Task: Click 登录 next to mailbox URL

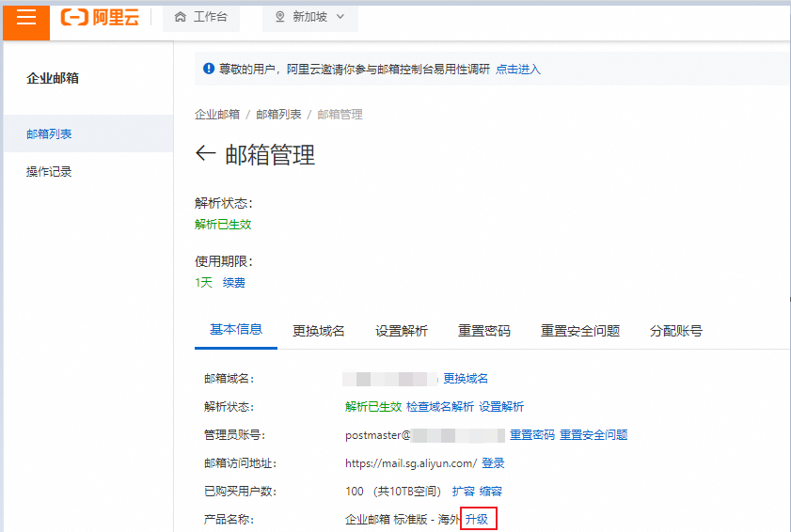Action: [493, 463]
